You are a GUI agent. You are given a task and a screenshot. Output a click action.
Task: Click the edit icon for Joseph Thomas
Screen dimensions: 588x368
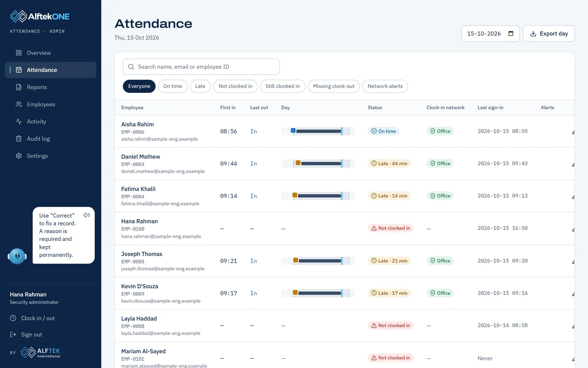tap(573, 262)
